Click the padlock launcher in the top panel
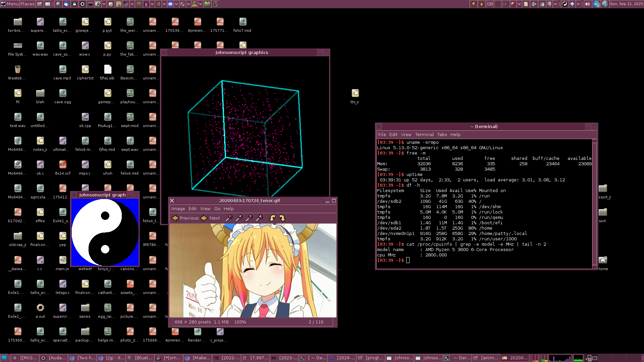The width and height of the screenshot is (644, 362). coord(74,4)
